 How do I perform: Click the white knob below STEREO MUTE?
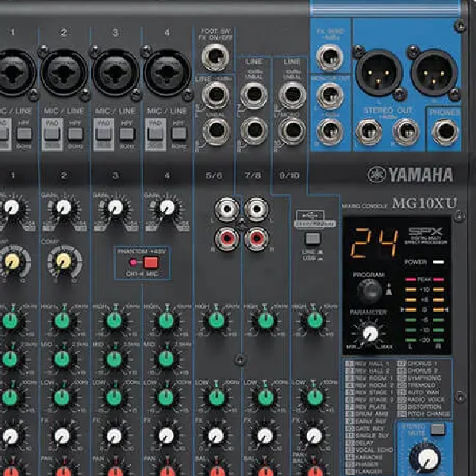428,459
